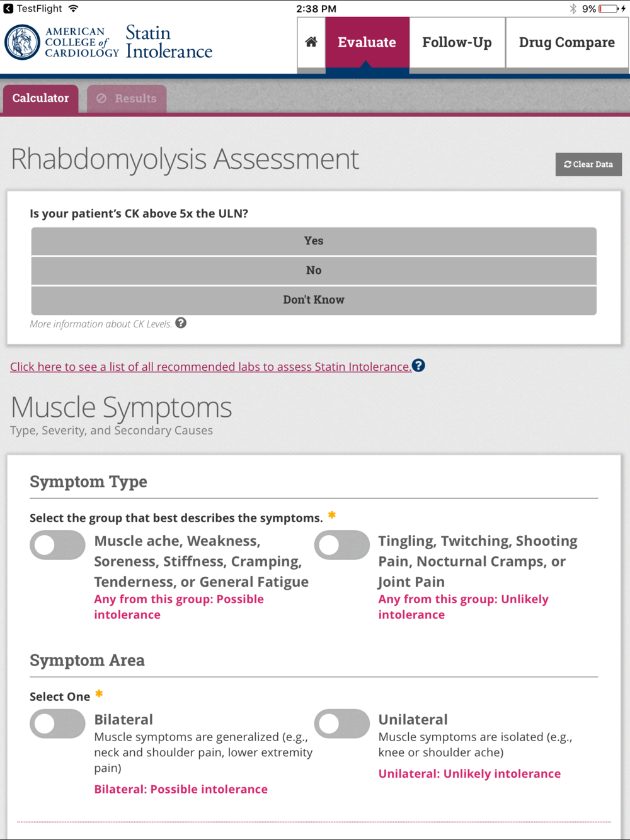The image size is (630, 840).
Task: Open the disabled Results tab
Action: pos(127,99)
